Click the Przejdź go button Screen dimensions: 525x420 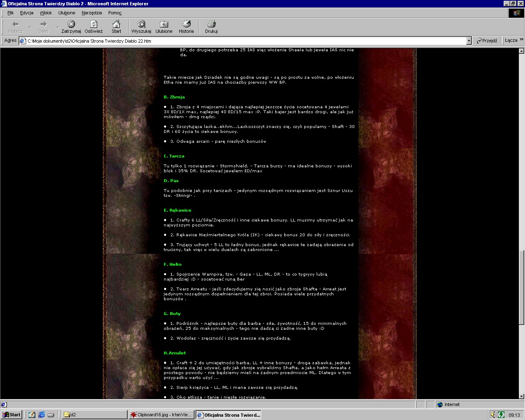point(487,41)
